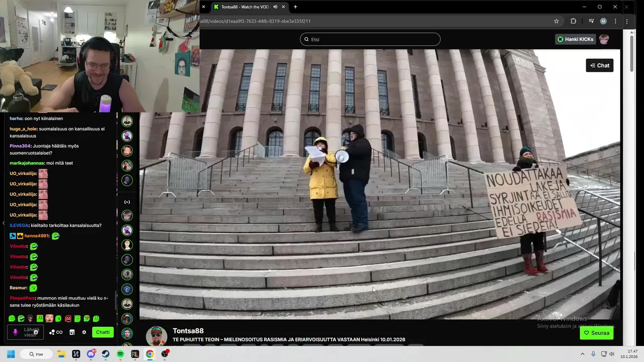Click the emoji picker icon in message box
This screenshot has width=644, height=362.
click(x=36, y=332)
